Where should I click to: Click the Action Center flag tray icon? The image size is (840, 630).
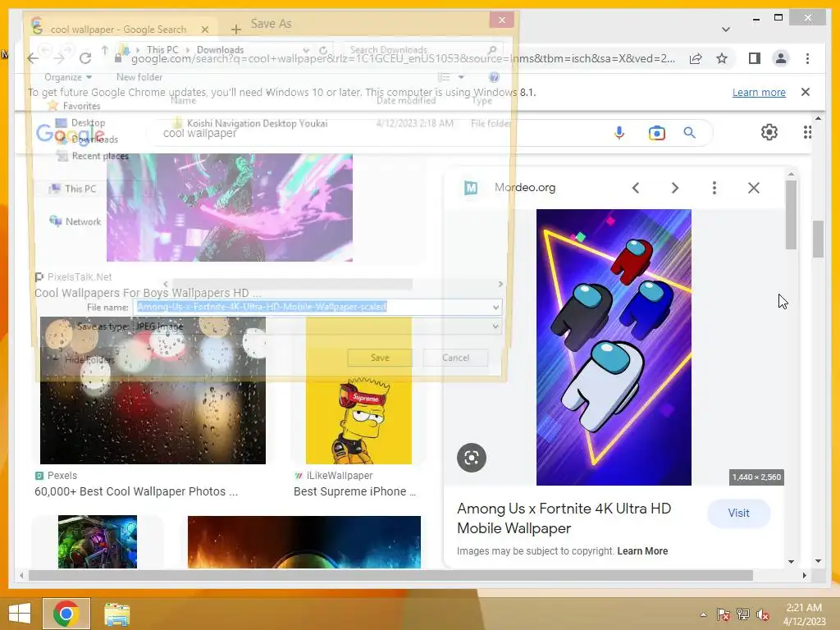click(724, 614)
